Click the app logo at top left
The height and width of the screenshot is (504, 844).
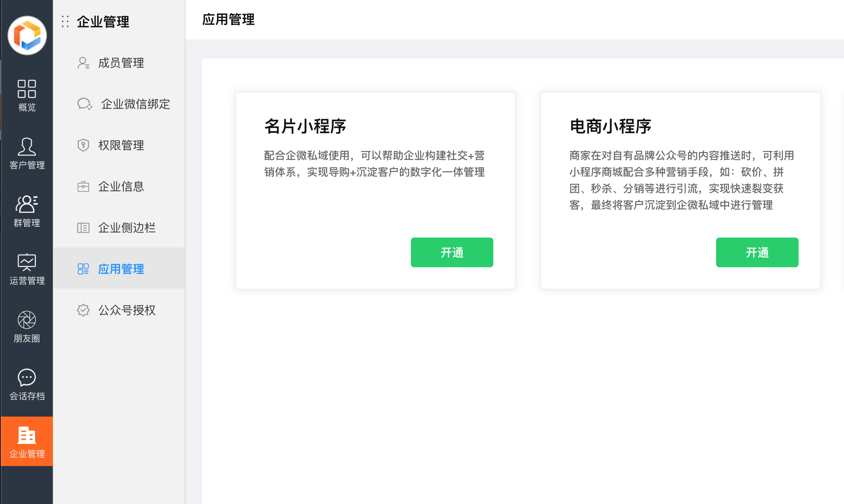coord(27,35)
